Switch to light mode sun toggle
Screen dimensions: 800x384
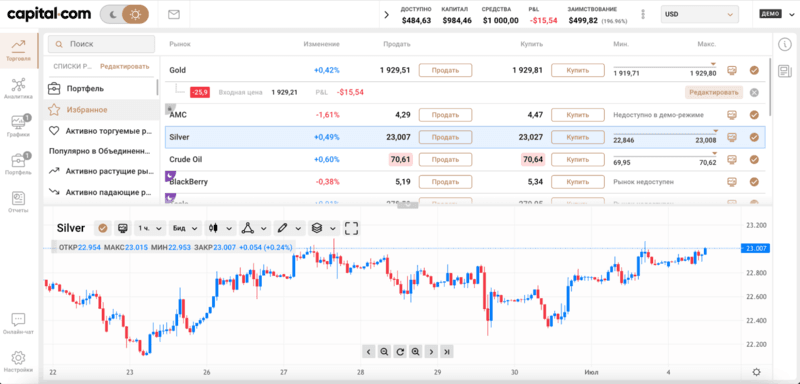(x=135, y=15)
